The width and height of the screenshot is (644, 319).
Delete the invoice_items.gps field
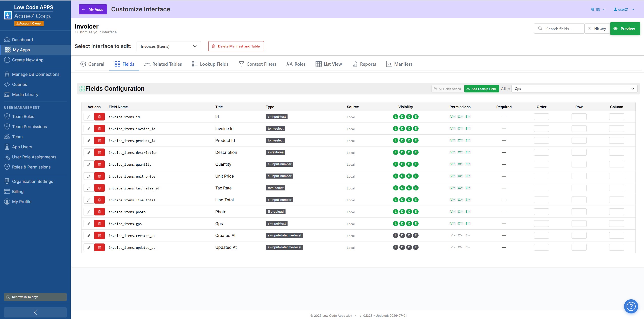(x=99, y=224)
